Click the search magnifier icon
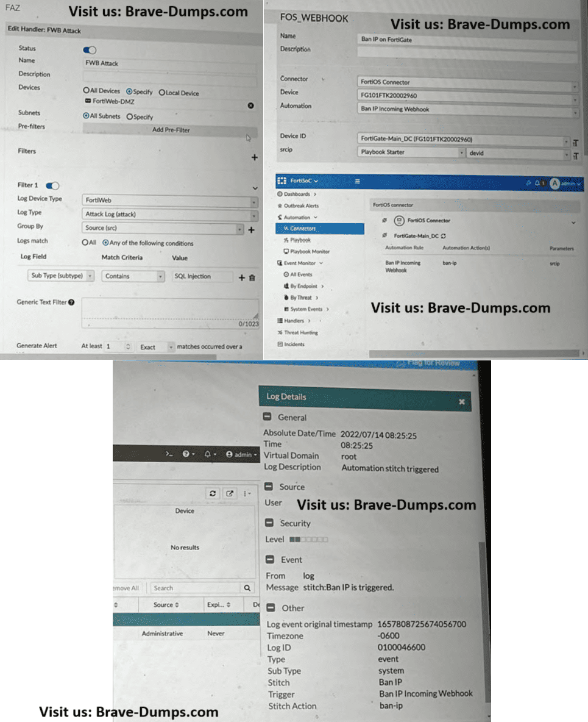The width and height of the screenshot is (588, 722). click(x=247, y=588)
